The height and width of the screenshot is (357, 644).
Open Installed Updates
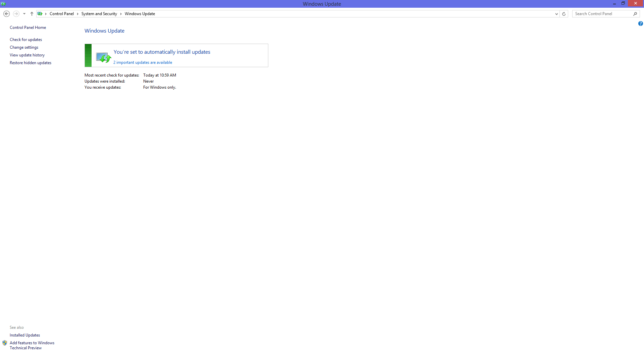(25, 335)
